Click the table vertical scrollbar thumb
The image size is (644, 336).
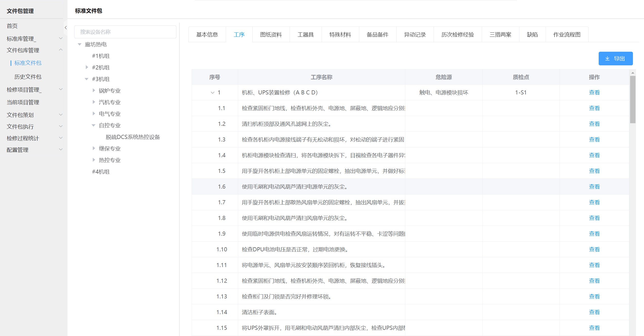tap(633, 100)
